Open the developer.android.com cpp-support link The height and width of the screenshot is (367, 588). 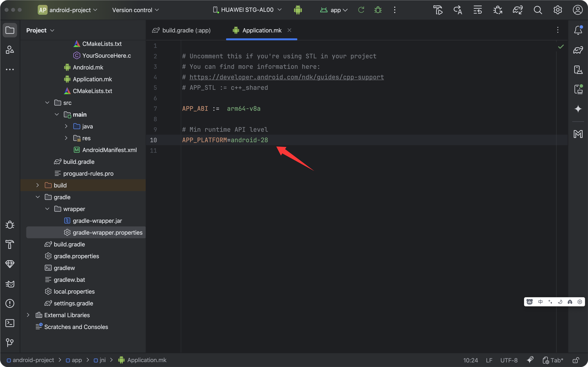tap(286, 77)
